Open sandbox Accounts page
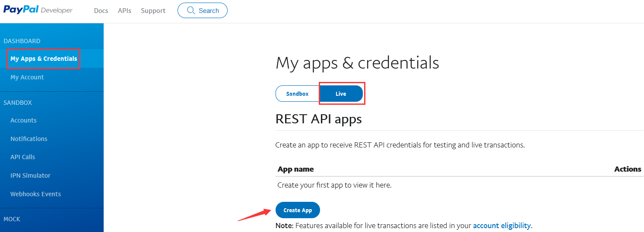The image size is (644, 232). [23, 120]
